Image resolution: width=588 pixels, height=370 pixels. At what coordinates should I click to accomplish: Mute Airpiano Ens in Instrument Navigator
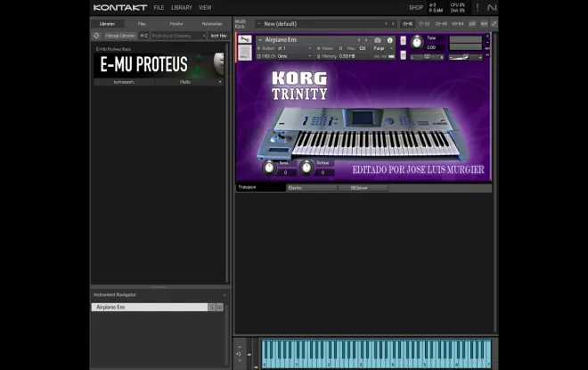pos(220,308)
